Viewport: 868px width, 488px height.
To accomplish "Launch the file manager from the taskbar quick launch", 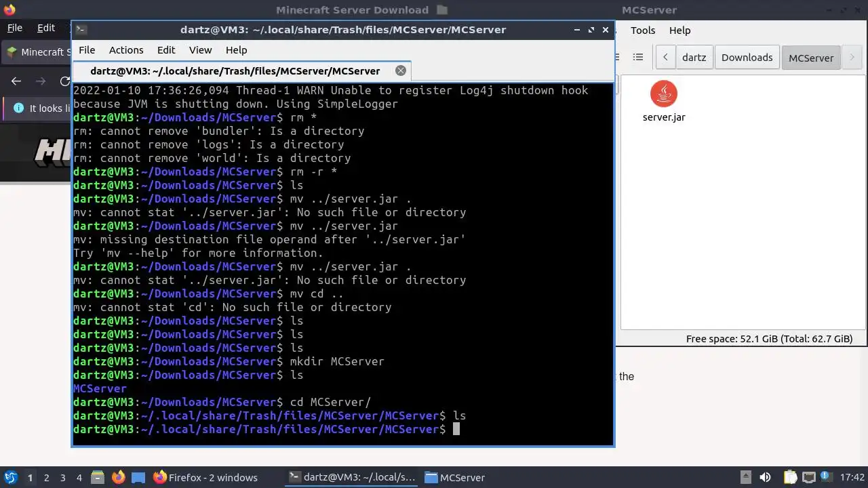I will pyautogui.click(x=97, y=477).
